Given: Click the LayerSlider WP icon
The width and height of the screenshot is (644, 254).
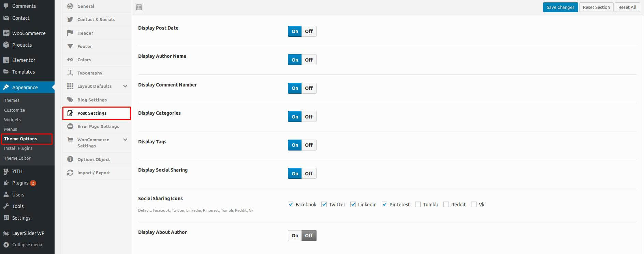Looking at the screenshot, I should 6,233.
